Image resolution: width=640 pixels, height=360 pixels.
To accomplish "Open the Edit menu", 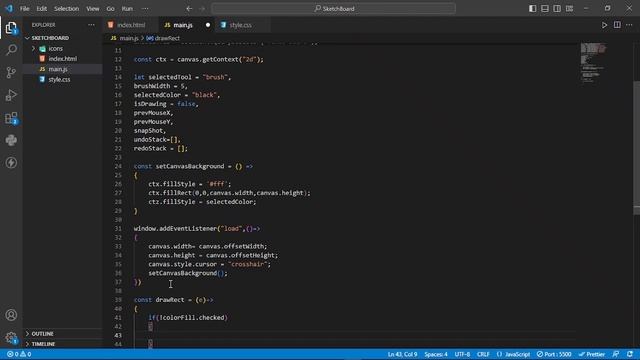I will (x=42, y=8).
